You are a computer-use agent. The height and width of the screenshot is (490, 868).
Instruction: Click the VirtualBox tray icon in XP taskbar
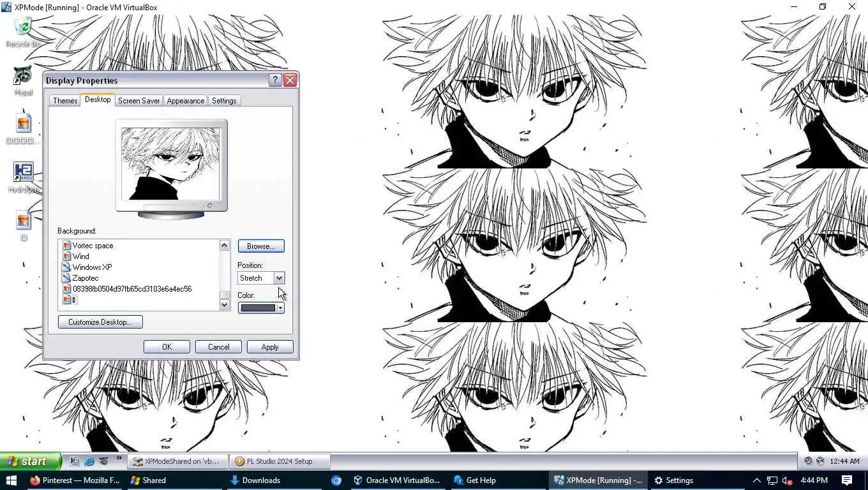[x=820, y=461]
